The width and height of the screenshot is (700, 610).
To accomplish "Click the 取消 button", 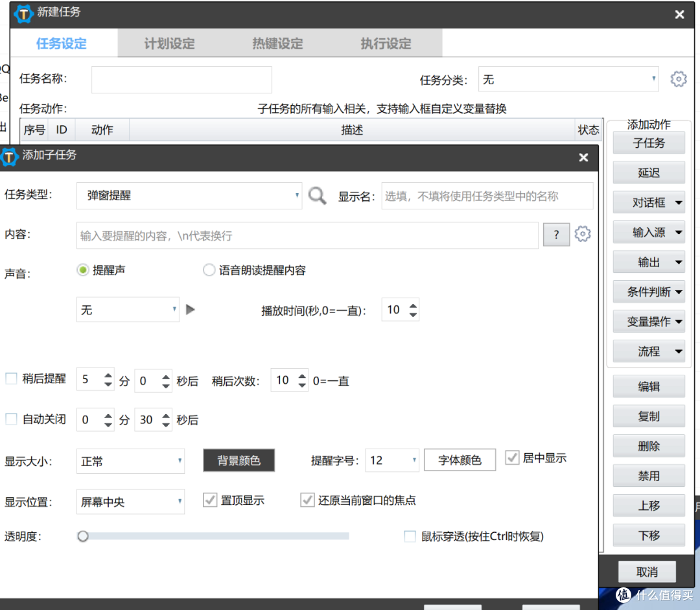I will click(x=647, y=572).
